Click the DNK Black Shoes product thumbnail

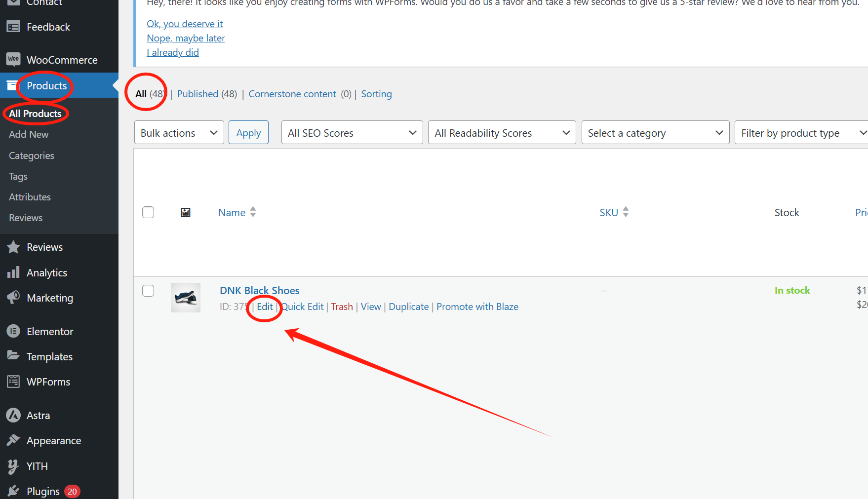coord(185,297)
